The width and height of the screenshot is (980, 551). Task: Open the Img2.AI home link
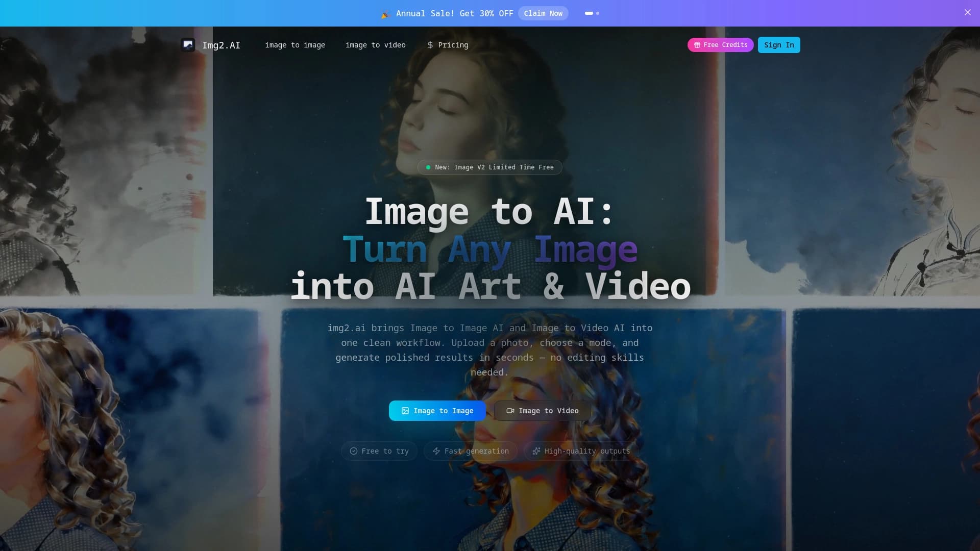coord(210,45)
